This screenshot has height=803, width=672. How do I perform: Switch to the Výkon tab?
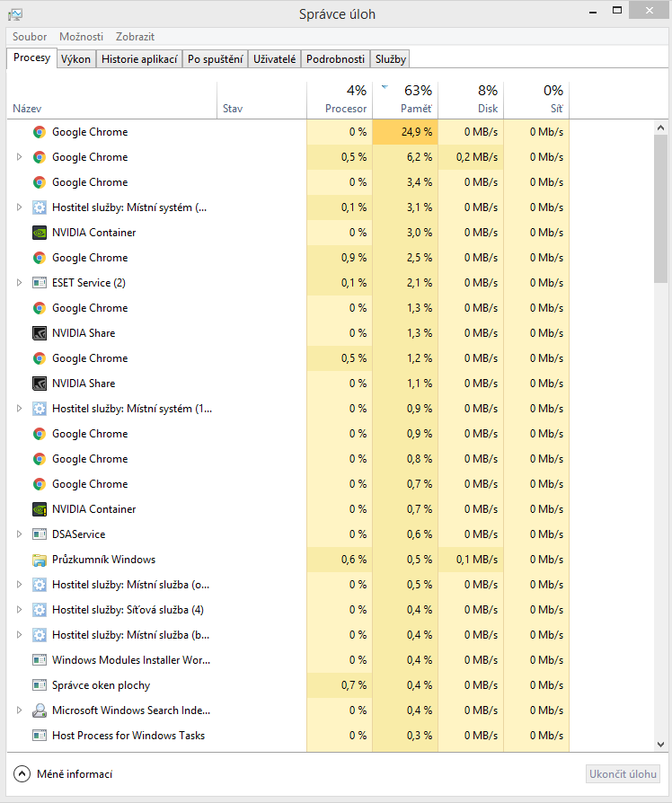click(x=75, y=59)
